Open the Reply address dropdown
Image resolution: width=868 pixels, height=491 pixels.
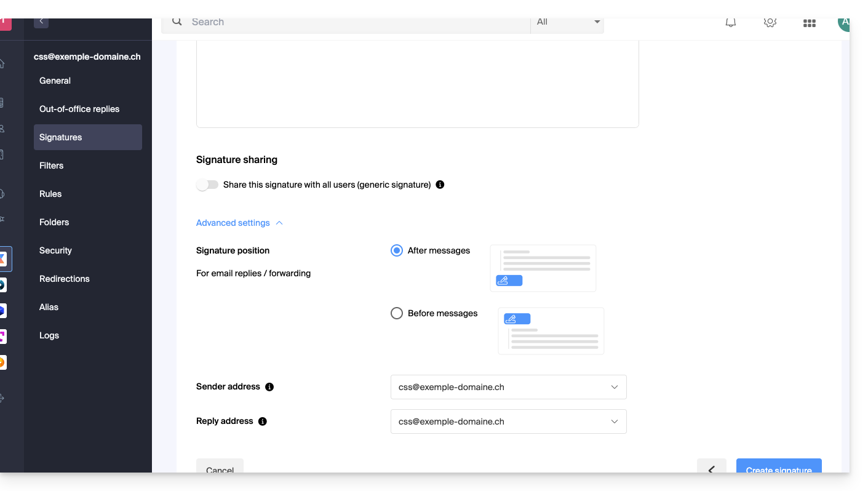(x=508, y=421)
